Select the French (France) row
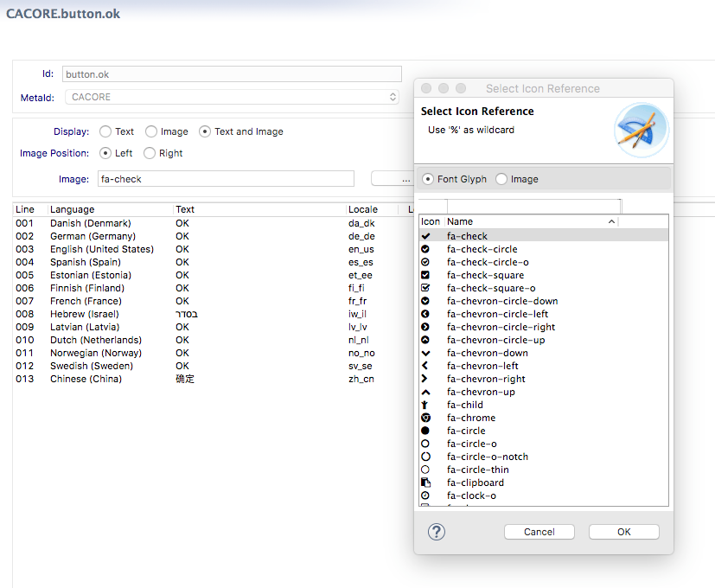This screenshot has width=715, height=588. (213, 301)
